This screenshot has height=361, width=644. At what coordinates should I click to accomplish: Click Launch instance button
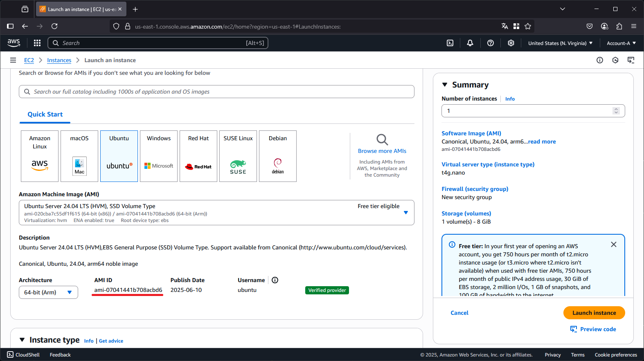click(594, 313)
